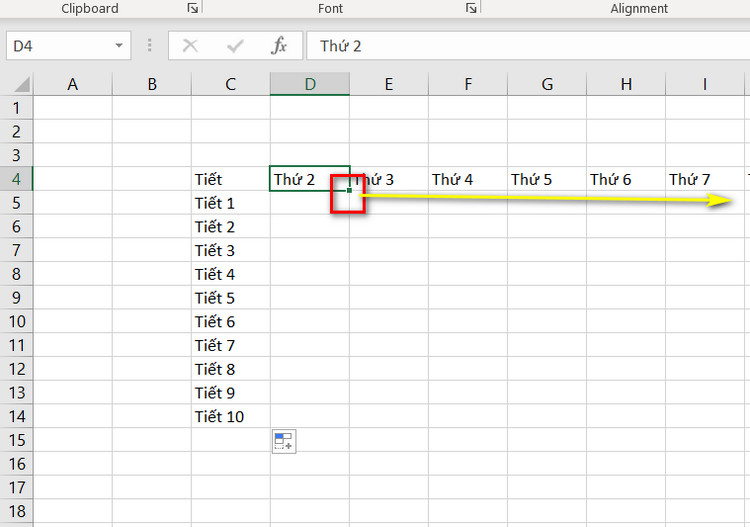
Task: Select row 15 header
Action: click(x=16, y=440)
